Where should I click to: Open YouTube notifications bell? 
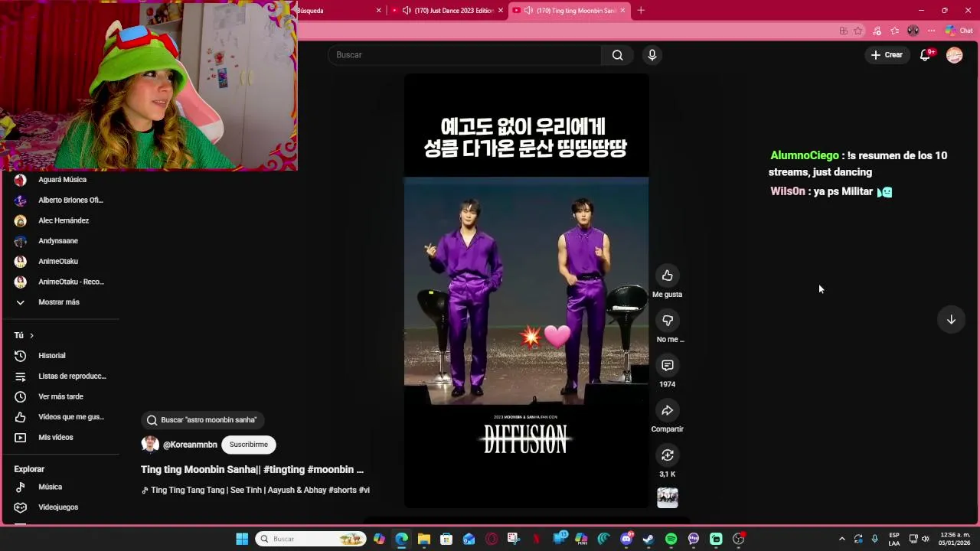[x=925, y=55]
